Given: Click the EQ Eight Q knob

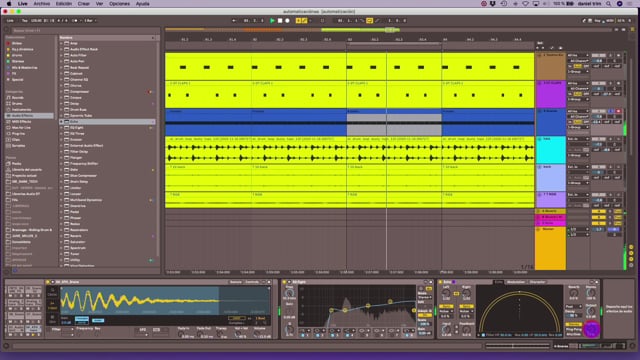Looking at the screenshot, I should coord(289,329).
